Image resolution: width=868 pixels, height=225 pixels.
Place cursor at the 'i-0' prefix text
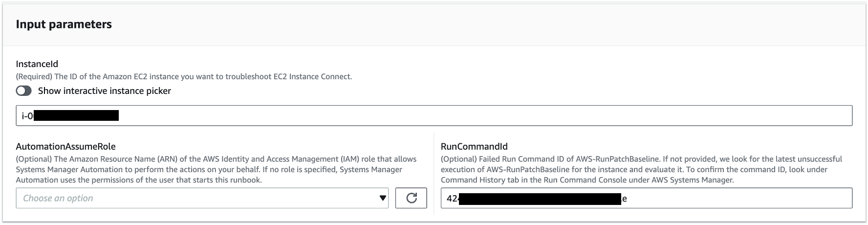point(27,116)
